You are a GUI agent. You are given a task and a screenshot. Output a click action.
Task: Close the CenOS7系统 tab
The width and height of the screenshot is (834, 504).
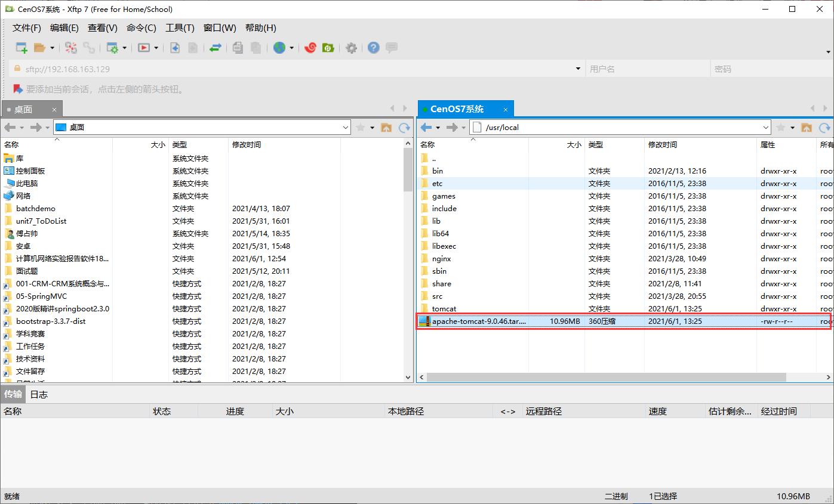click(506, 110)
